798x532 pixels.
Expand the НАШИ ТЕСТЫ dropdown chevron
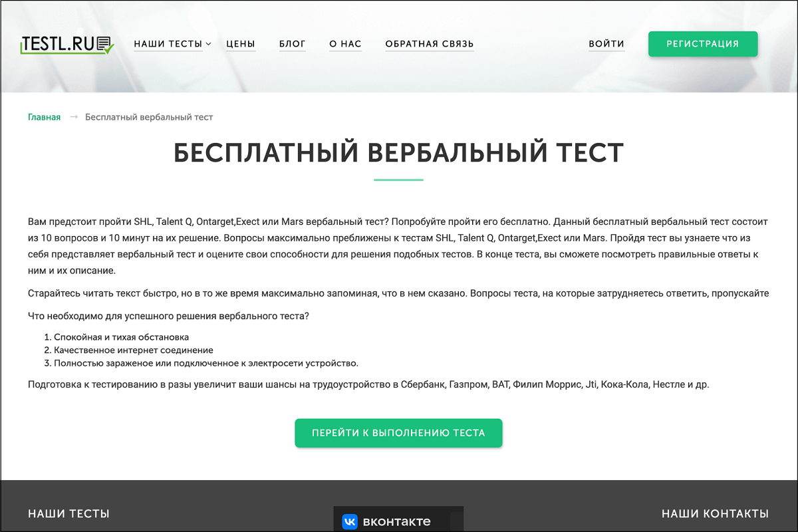(208, 45)
